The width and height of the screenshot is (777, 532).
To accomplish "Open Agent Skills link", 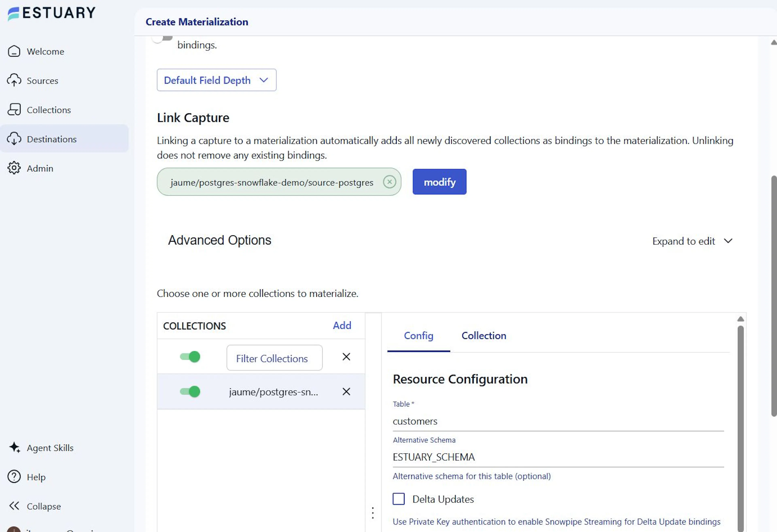I will [x=50, y=448].
